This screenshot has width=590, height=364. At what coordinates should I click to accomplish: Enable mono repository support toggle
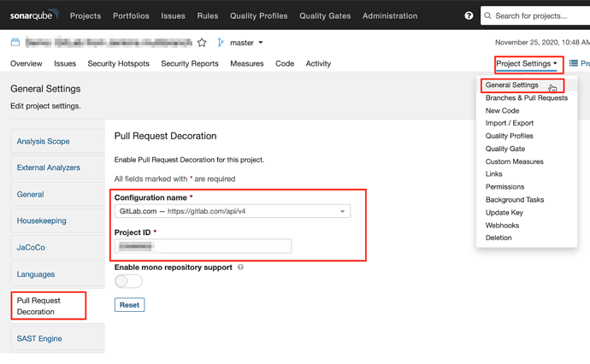(128, 281)
